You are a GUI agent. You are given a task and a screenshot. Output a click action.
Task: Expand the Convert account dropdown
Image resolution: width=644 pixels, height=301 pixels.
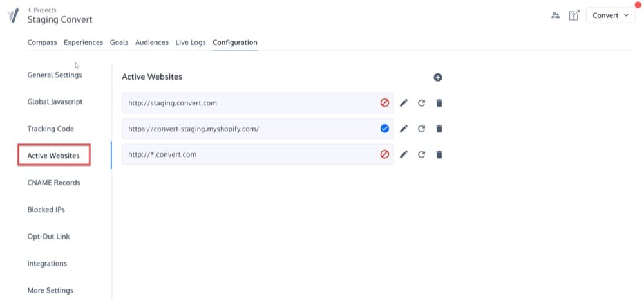611,15
